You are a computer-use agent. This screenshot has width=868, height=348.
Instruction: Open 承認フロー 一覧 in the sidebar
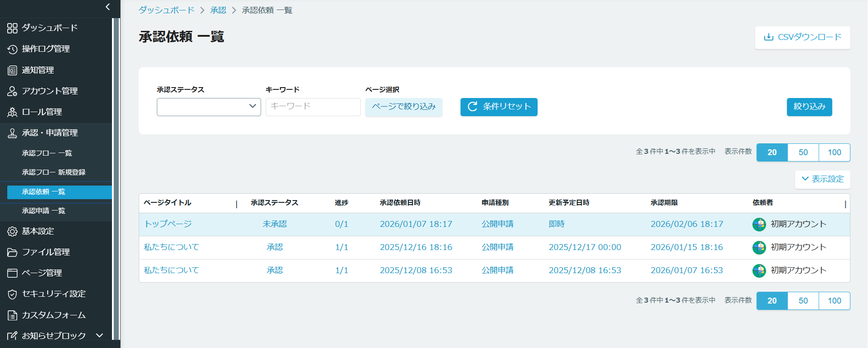tap(47, 153)
